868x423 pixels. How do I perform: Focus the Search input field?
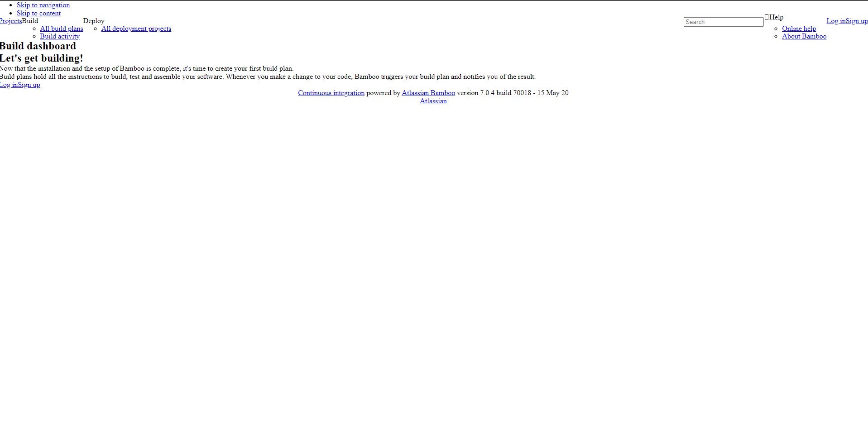[x=724, y=22]
